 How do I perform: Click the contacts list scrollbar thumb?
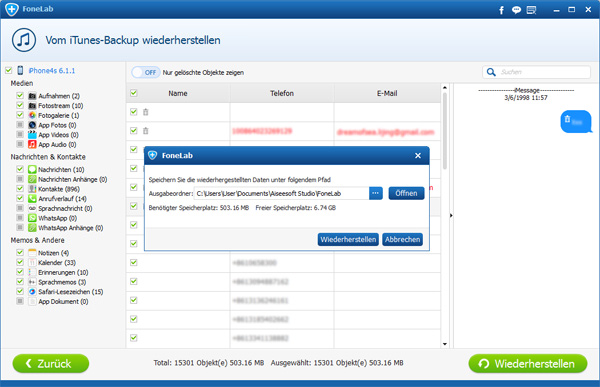click(x=445, y=131)
